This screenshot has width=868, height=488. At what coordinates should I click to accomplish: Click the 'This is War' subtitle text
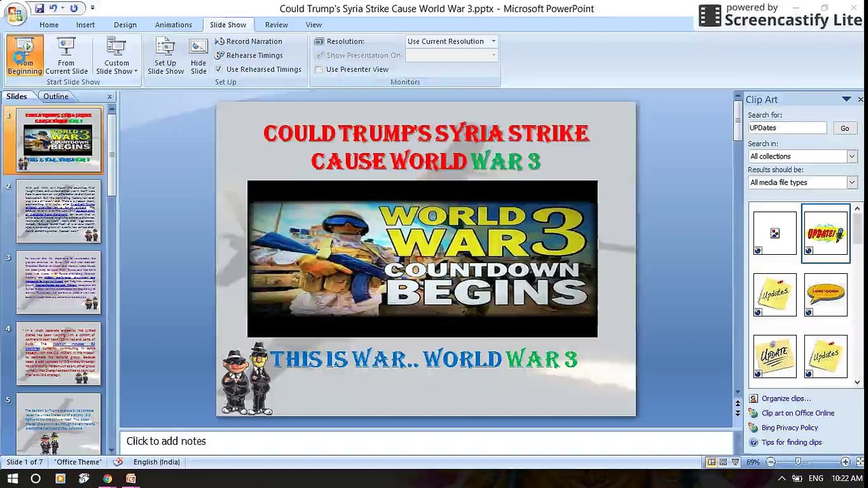(x=424, y=359)
